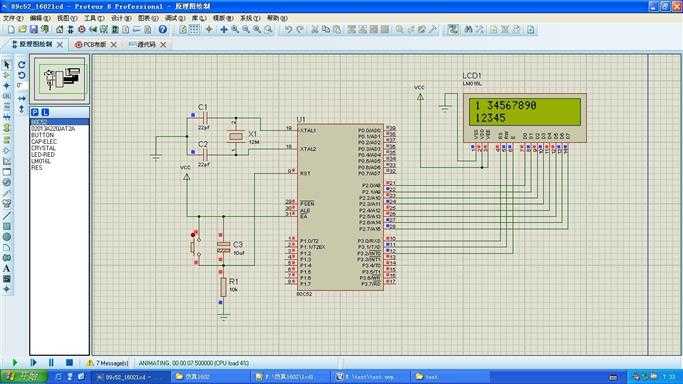Click the New Project toolbar icon

(12, 30)
